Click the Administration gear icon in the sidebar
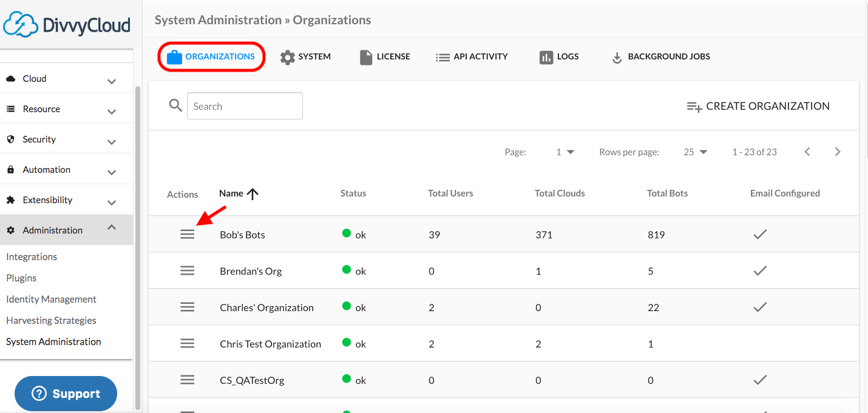The width and height of the screenshot is (868, 413). (10, 230)
